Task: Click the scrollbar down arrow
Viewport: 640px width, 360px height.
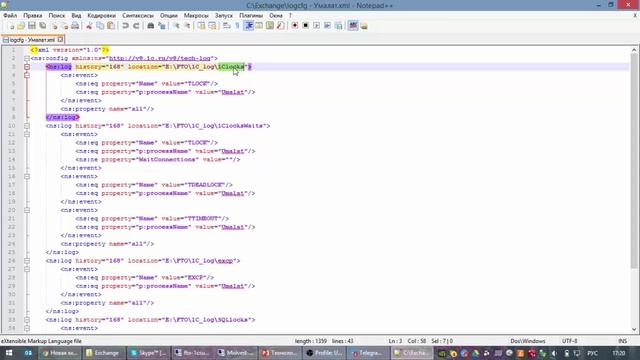Action: pos(634,329)
